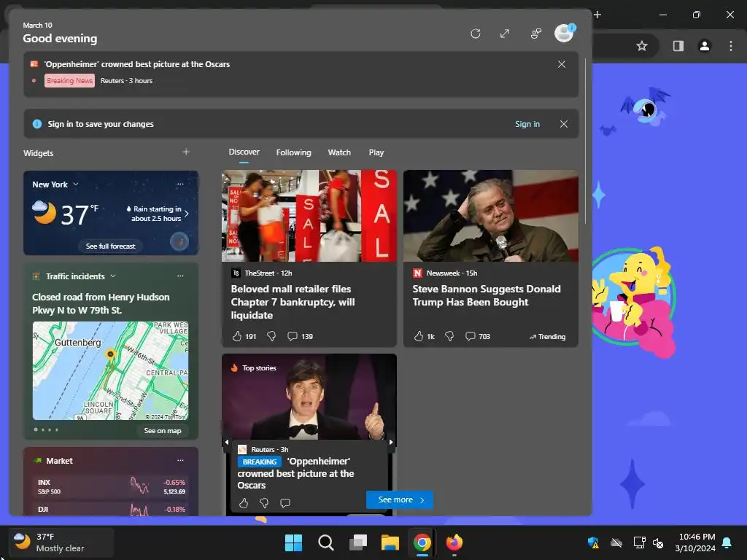Open the profile avatar in widgets header
747x560 pixels.
(x=565, y=33)
